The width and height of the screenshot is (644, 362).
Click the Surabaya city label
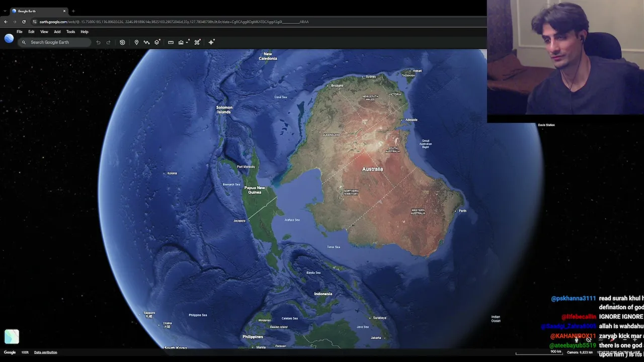[x=379, y=318]
